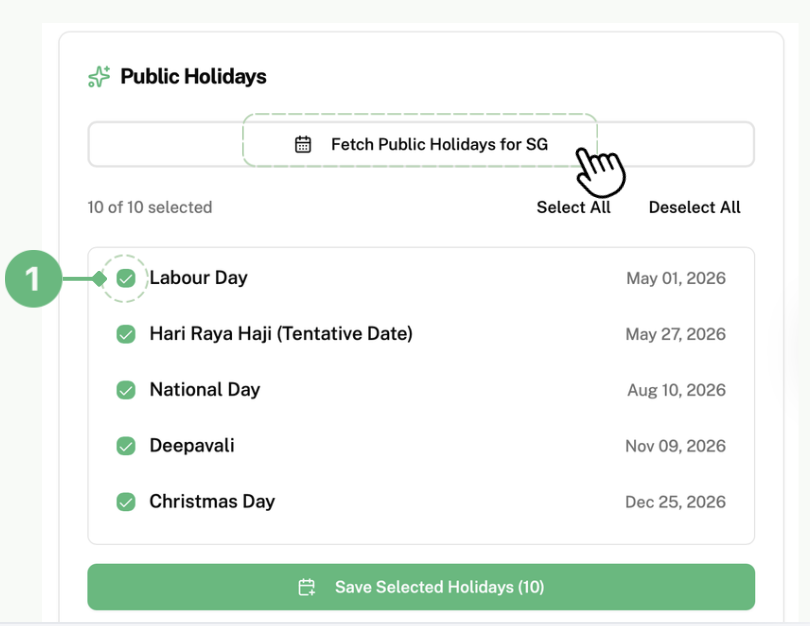Click the sparkle icon beside Public Holidays

(98, 77)
